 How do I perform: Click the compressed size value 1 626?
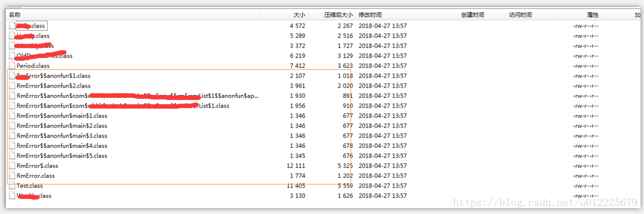point(345,196)
